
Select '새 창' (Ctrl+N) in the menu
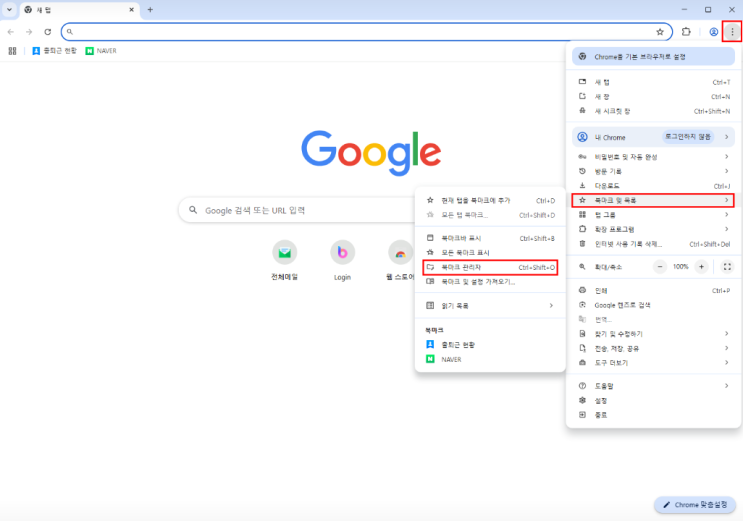tap(653, 97)
